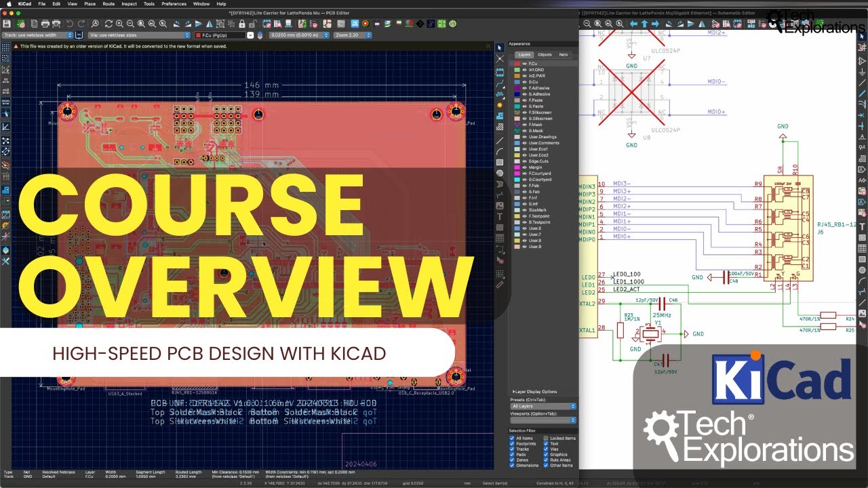Hide the F.Cu layer eye icon
The height and width of the screenshot is (488, 868).
[524, 64]
